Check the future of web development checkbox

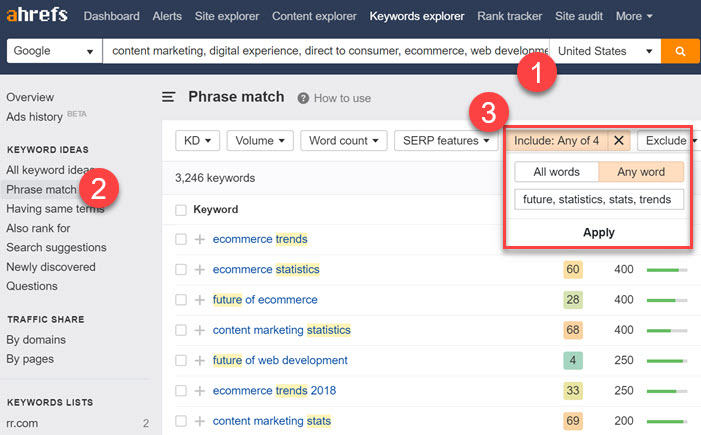(x=181, y=360)
